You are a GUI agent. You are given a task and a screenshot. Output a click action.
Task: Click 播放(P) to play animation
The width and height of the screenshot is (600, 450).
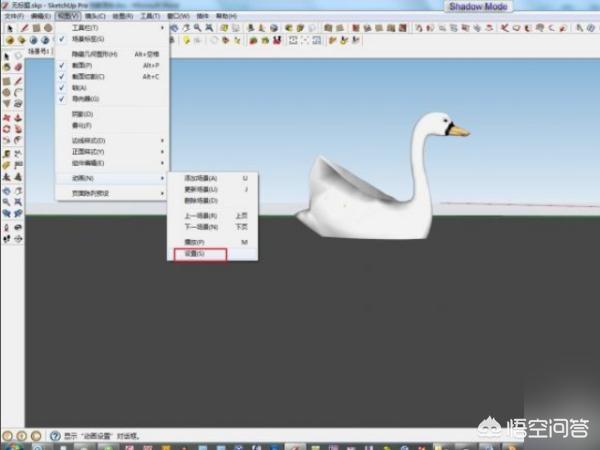(x=213, y=242)
